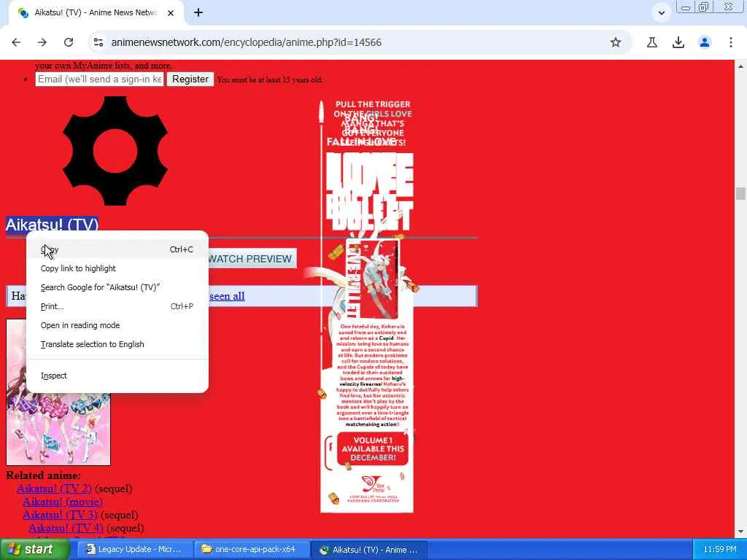Open the Aikatsu! (TV 2) sequel link

pos(54,489)
